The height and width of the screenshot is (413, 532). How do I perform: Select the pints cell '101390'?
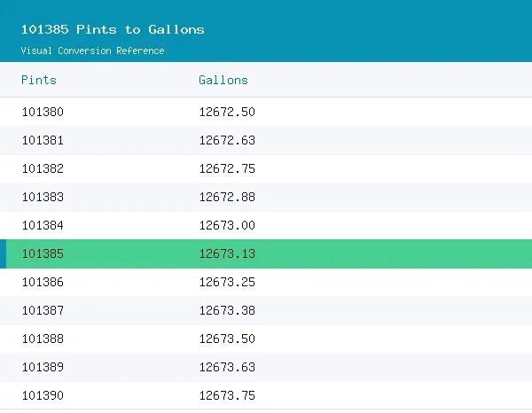(x=43, y=395)
